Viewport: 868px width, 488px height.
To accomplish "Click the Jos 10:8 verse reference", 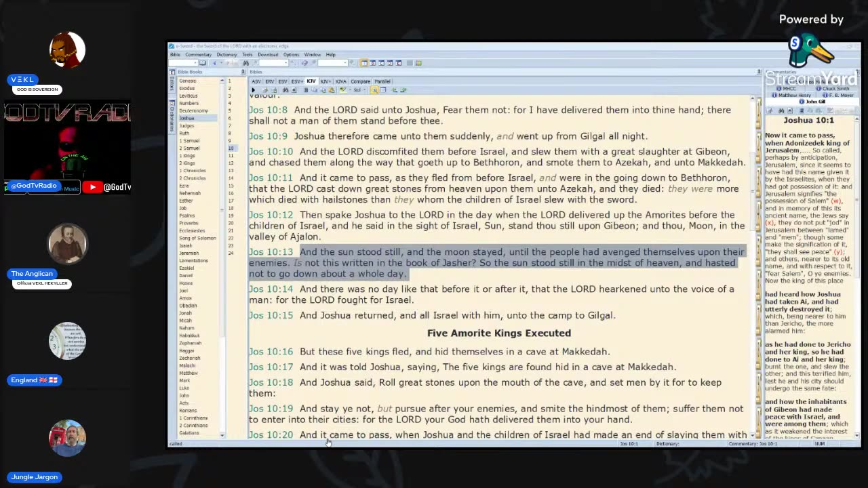I will 268,110.
